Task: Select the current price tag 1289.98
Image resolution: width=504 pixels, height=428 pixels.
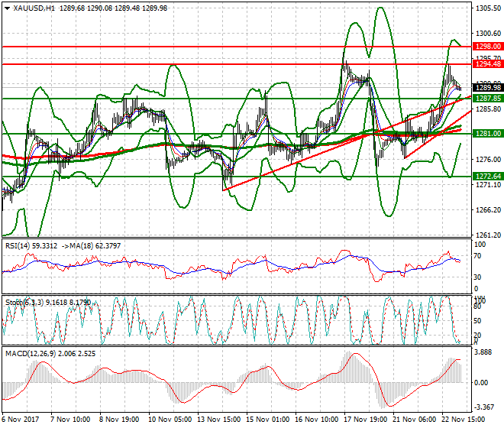Action: point(487,88)
